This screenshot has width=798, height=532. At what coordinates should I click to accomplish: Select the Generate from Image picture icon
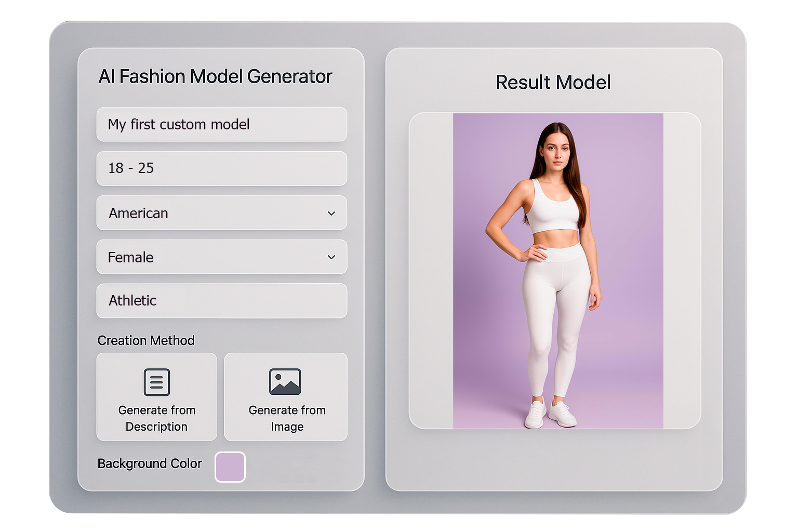(285, 381)
